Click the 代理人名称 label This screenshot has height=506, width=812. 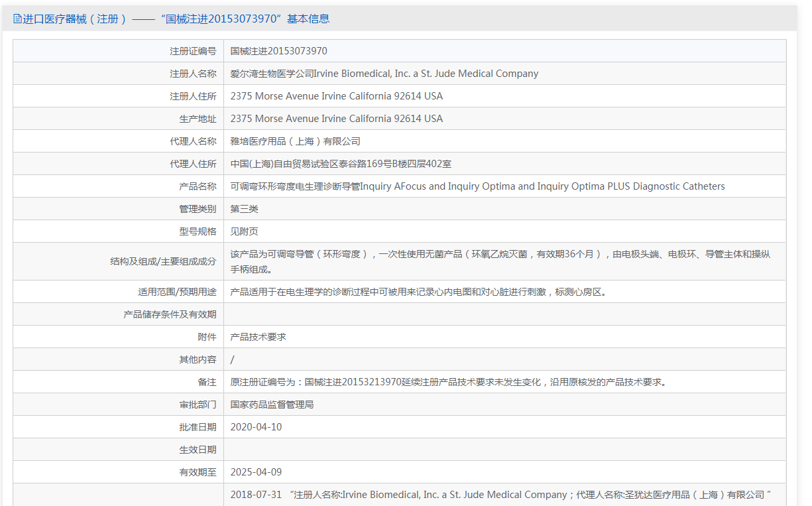coord(193,141)
